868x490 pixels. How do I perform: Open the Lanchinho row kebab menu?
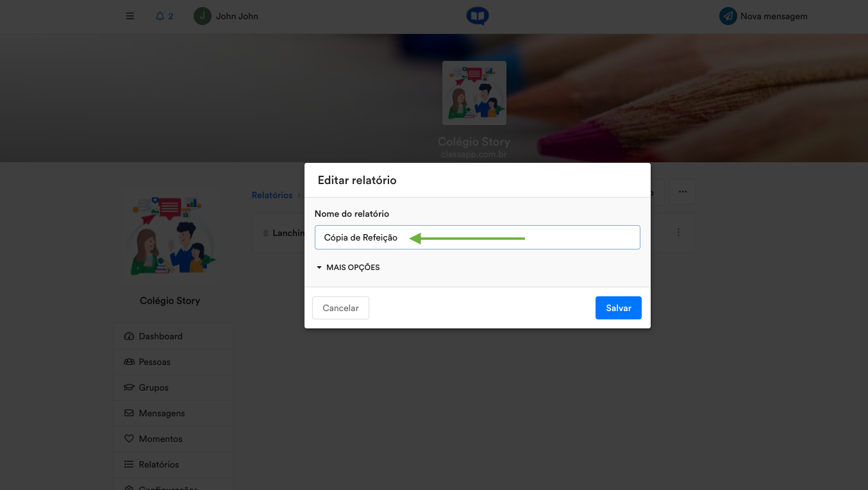coord(679,232)
